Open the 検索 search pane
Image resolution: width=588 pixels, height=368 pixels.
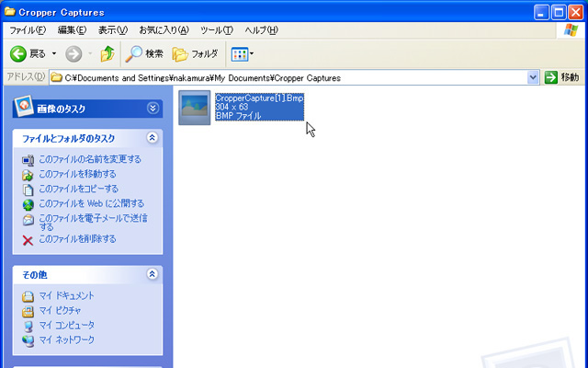(x=144, y=54)
